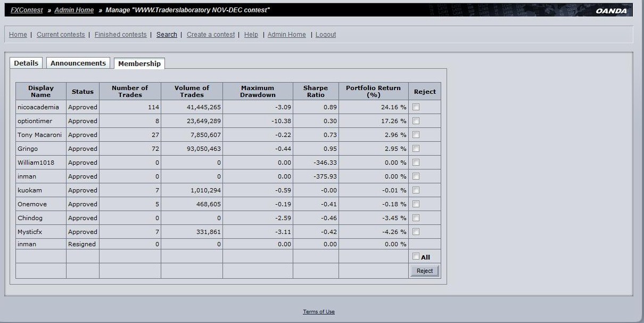Viewport: 644px width, 323px height.
Task: Click the OANDA logo in header
Action: 611,11
